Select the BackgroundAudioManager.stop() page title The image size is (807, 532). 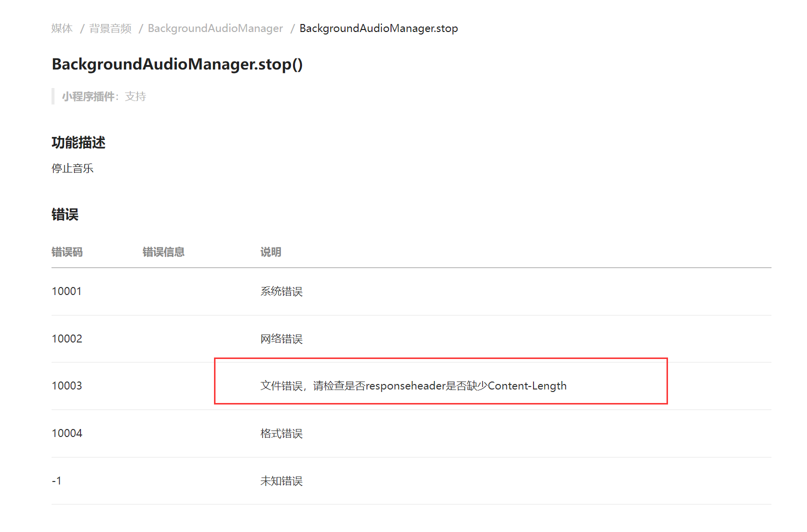177,64
